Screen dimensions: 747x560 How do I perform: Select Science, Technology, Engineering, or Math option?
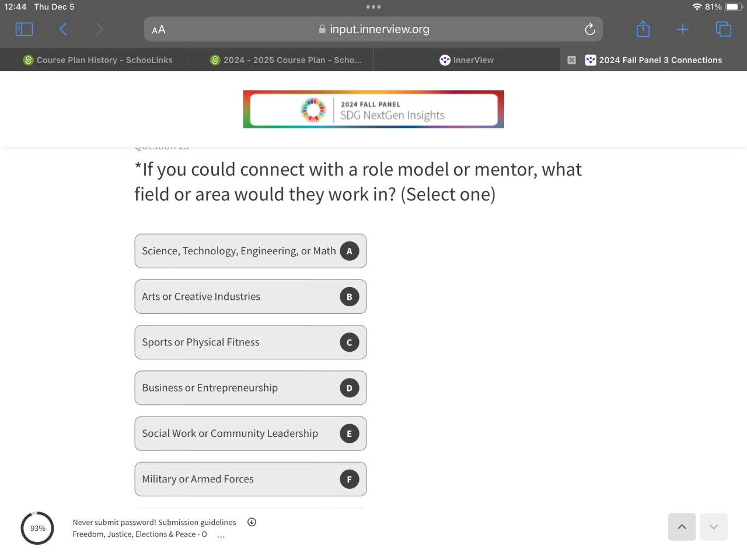[x=250, y=251]
